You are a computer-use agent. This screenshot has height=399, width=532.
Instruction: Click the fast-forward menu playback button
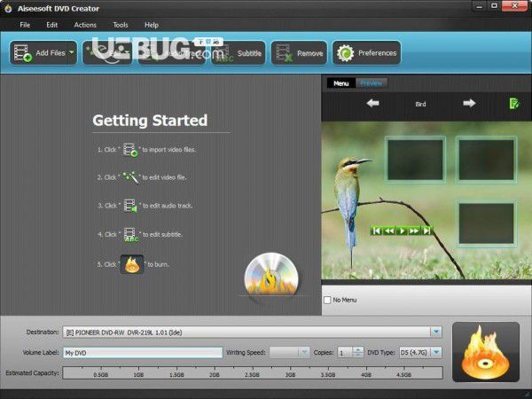[414, 231]
